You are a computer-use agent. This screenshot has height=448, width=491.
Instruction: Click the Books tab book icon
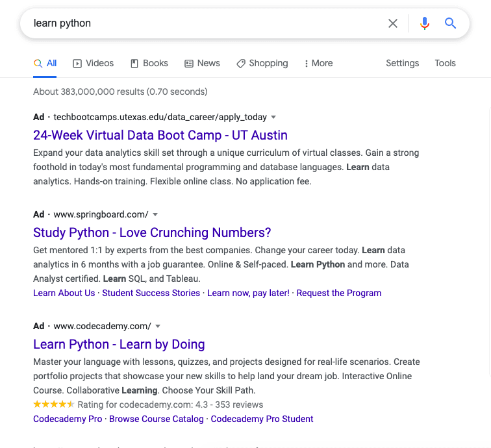pyautogui.click(x=134, y=64)
